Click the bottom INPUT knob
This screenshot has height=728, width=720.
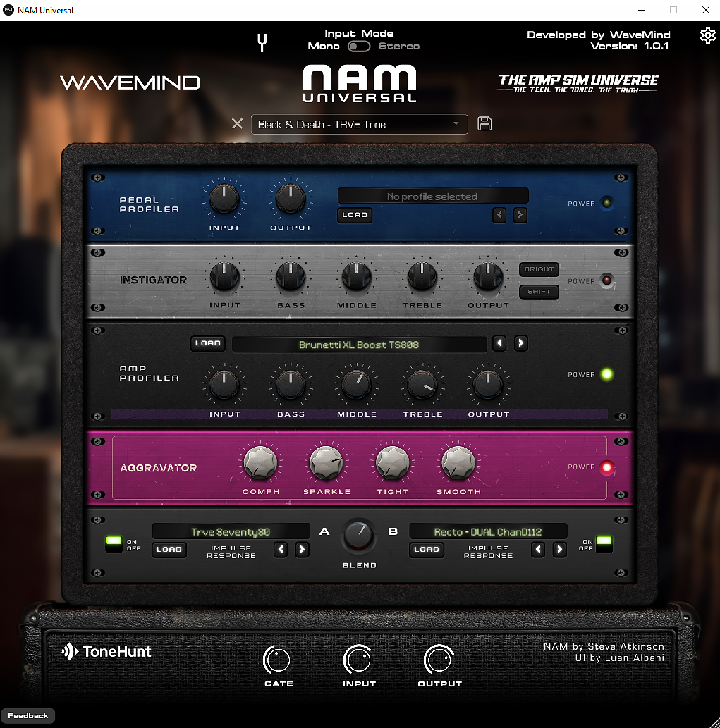tap(358, 659)
